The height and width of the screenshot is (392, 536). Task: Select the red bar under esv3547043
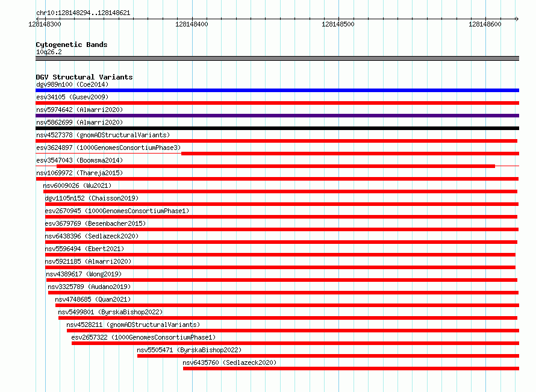(276, 166)
